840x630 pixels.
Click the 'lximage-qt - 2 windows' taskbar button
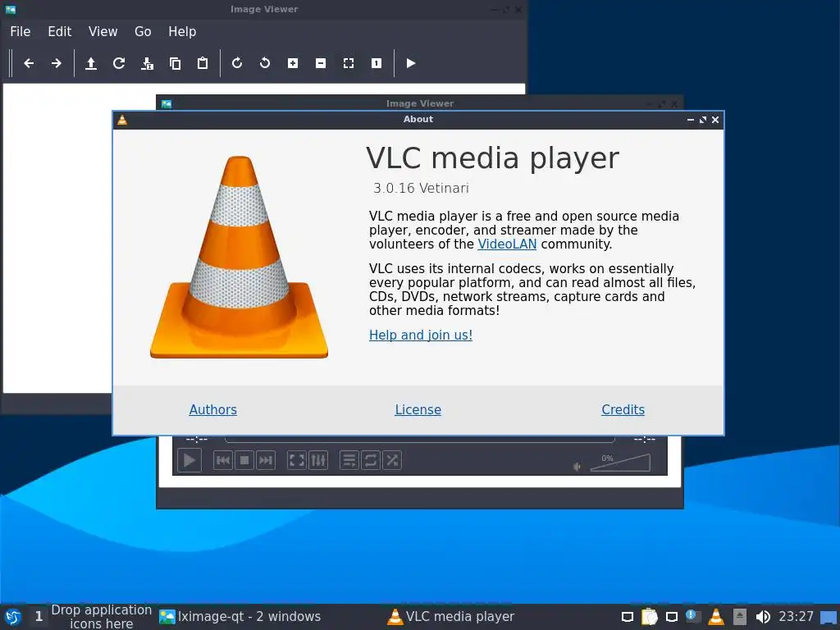tap(240, 617)
